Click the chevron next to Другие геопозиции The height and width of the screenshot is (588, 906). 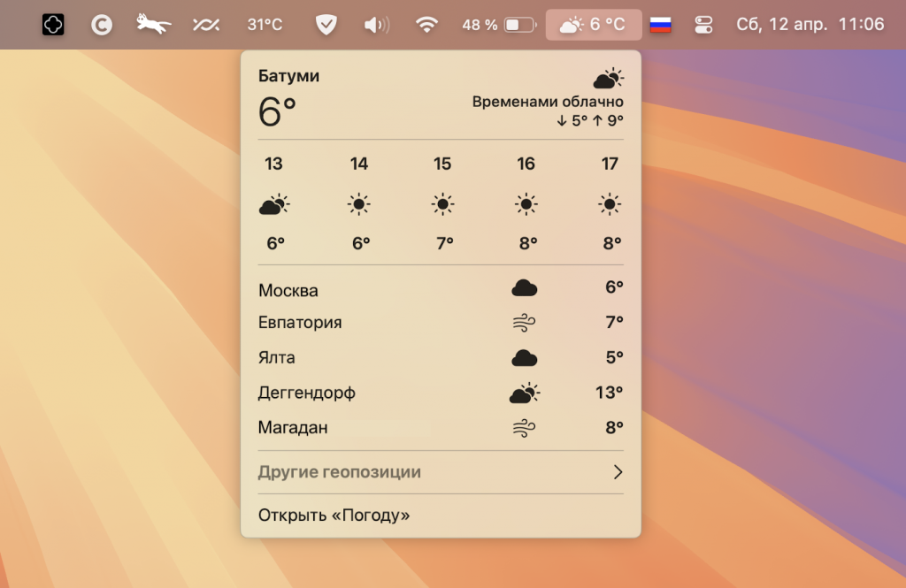(x=618, y=472)
